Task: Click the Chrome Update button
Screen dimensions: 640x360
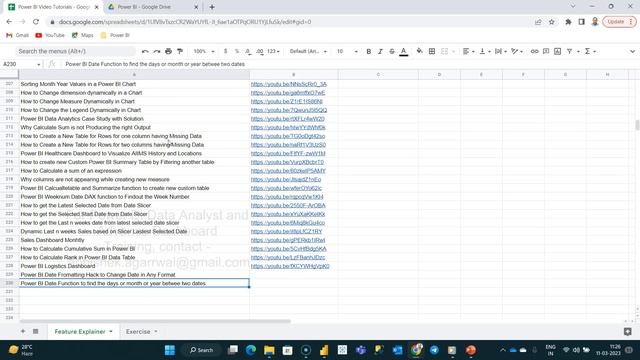Action: [x=619, y=22]
